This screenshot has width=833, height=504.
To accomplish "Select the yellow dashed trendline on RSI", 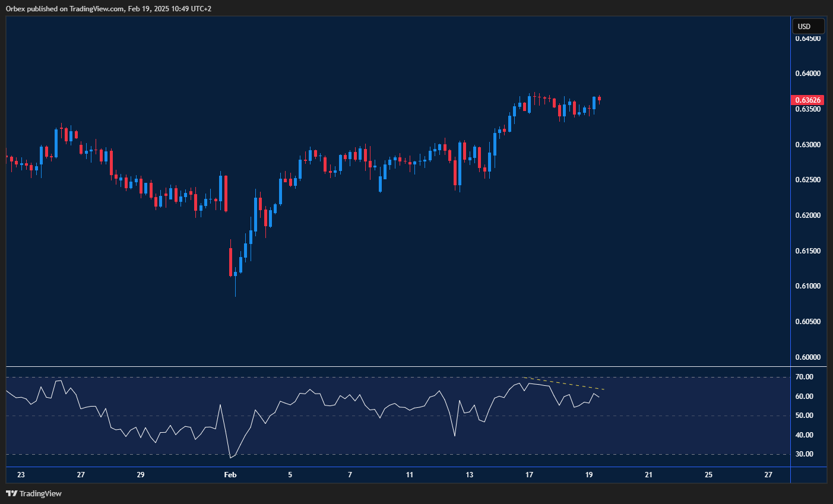I will coord(564,383).
